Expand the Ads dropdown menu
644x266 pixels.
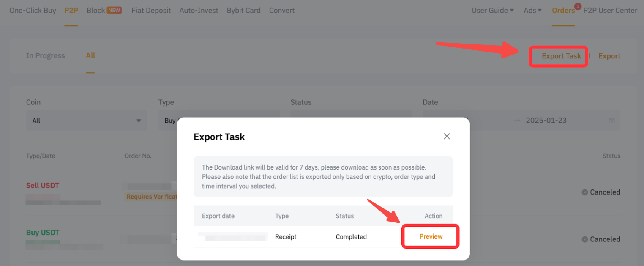[532, 10]
